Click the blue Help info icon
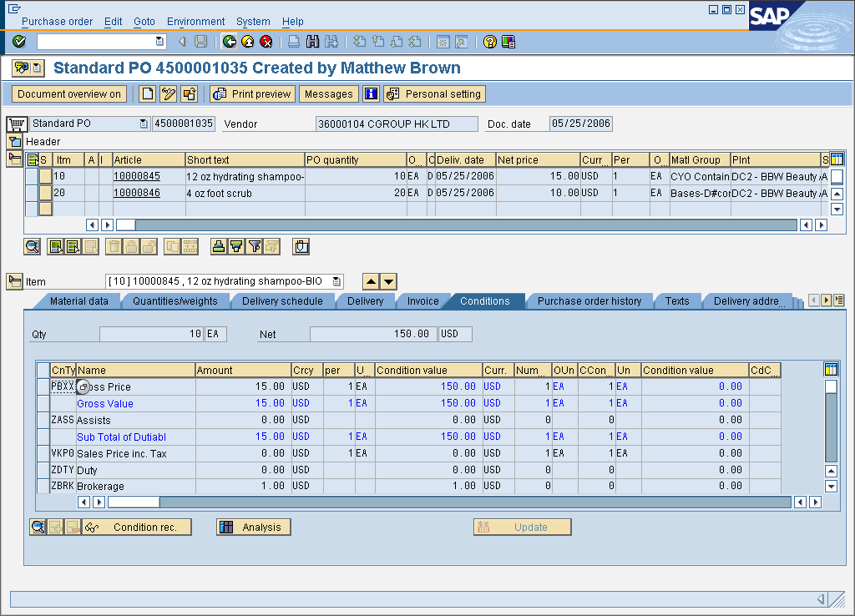 (371, 93)
